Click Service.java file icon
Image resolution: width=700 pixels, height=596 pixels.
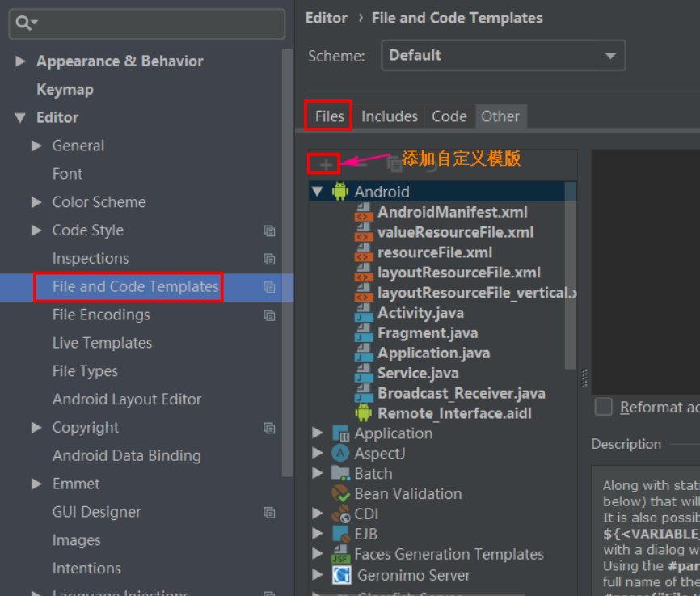click(x=364, y=373)
